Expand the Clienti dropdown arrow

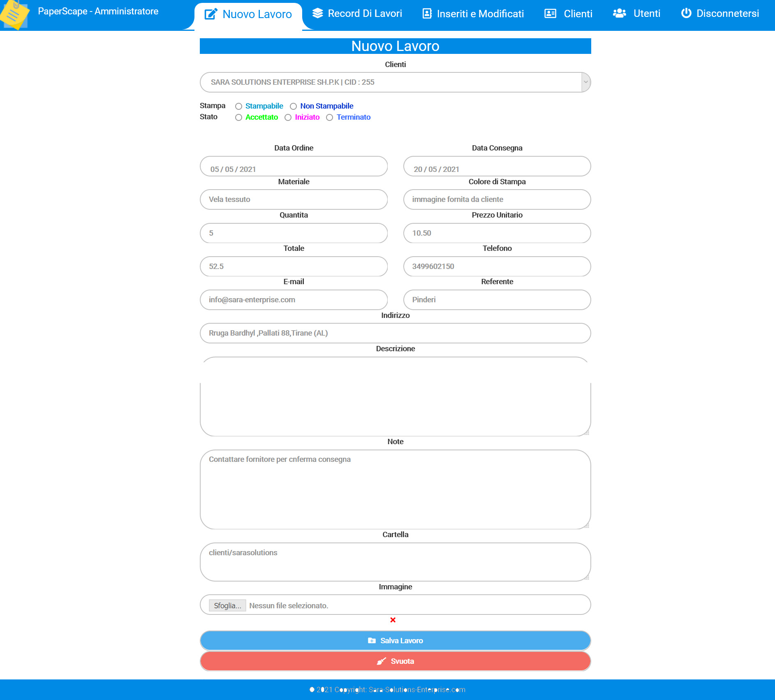pyautogui.click(x=585, y=82)
